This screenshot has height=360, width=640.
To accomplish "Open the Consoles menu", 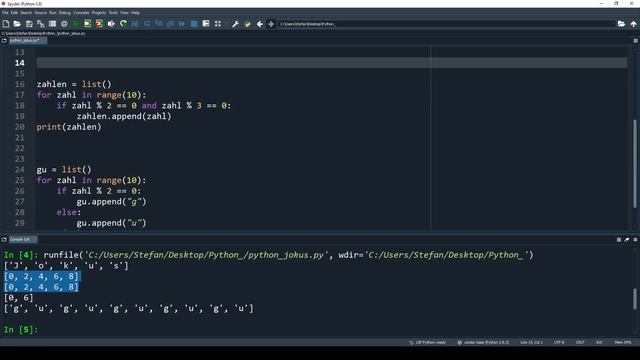I will coord(81,13).
